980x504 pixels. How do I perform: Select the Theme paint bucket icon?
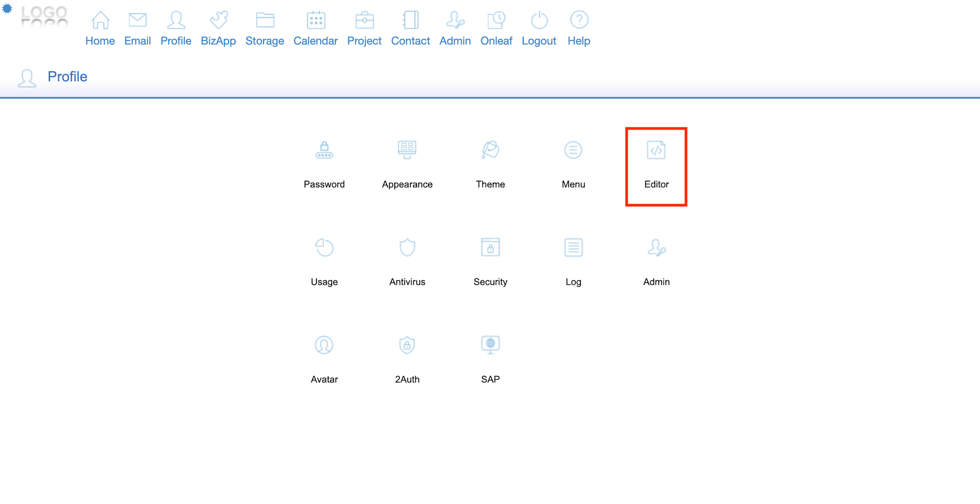[490, 150]
